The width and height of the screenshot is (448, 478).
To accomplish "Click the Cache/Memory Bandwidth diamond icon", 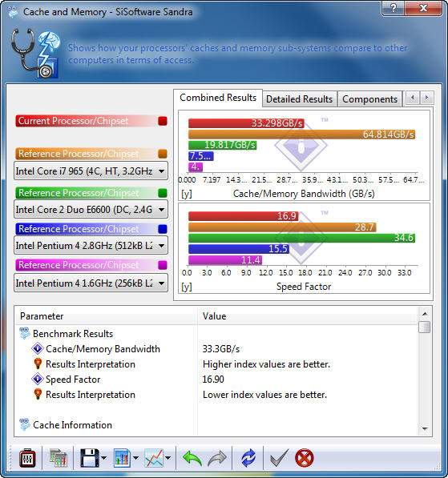I will tap(38, 348).
